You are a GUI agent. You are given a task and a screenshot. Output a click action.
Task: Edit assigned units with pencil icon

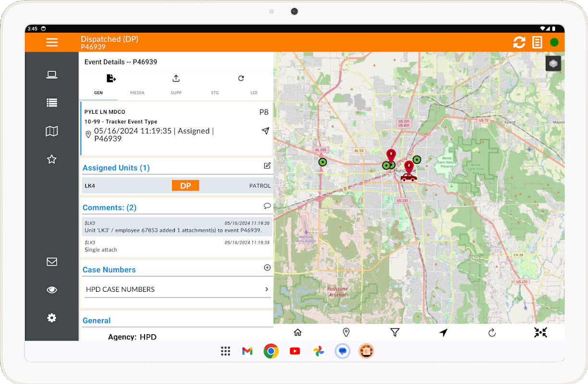(x=267, y=166)
